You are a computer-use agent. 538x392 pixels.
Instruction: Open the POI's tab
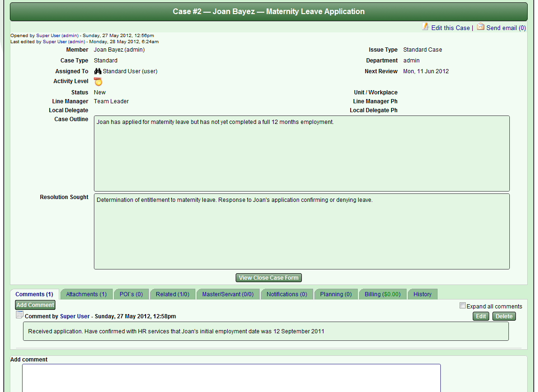click(x=131, y=294)
